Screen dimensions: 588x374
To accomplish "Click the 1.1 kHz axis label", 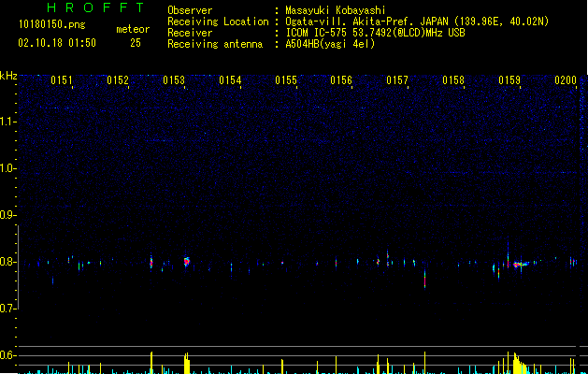I will click(x=7, y=122).
